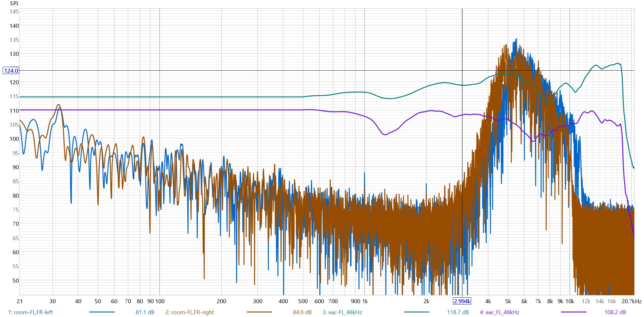Image resolution: width=644 pixels, height=317 pixels.
Task: Click the 118.7 dB trace value
Action: point(458,312)
